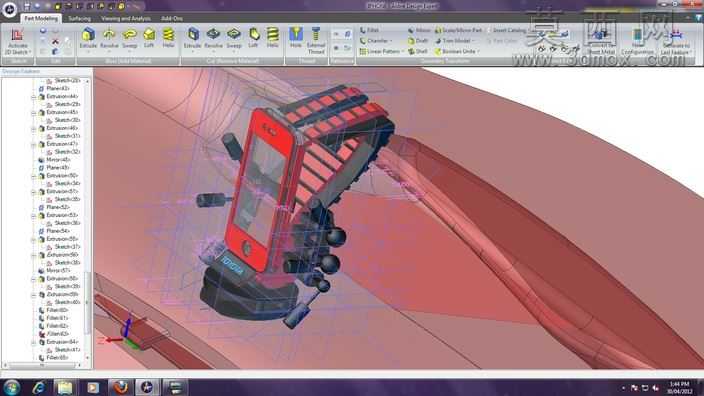Select the Boss Revolve tool

coord(109,38)
